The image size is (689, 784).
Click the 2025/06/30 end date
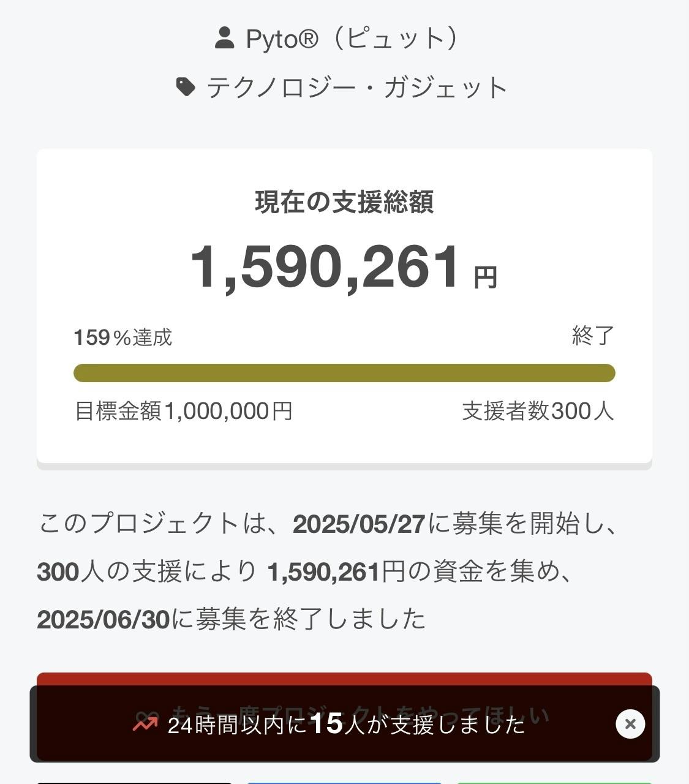[x=103, y=619]
